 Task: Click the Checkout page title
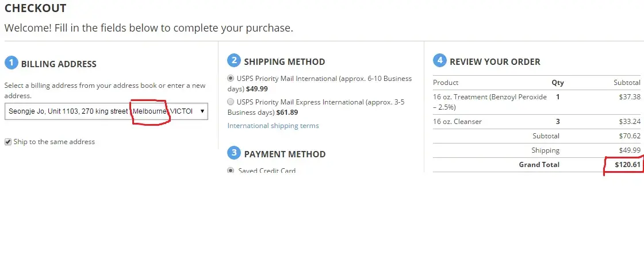[x=35, y=9]
